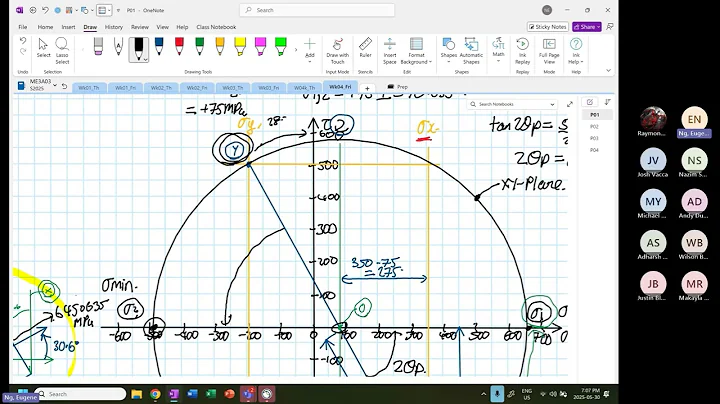Switch to the Home ribbon tab
The height and width of the screenshot is (404, 720).
[x=45, y=27]
